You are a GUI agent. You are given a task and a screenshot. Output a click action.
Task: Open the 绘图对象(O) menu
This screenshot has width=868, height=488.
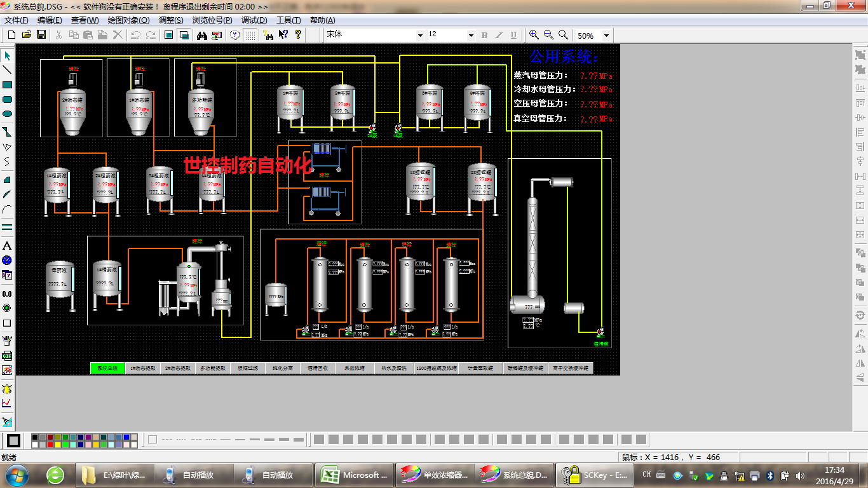[129, 20]
